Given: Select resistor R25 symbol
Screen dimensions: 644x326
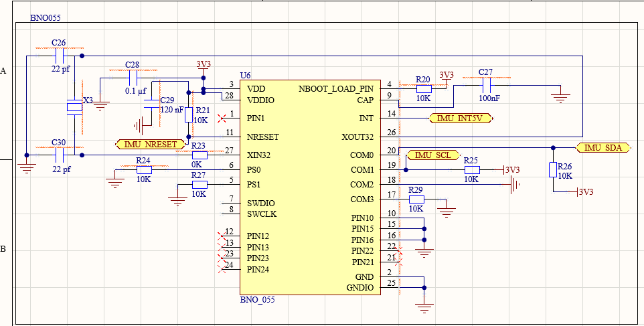Looking at the screenshot, I should pyautogui.click(x=472, y=170).
